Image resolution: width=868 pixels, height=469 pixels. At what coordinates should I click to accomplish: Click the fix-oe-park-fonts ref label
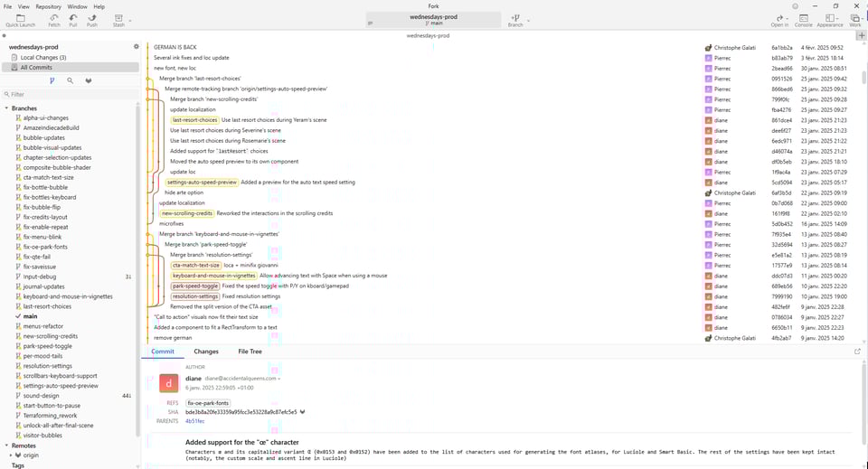208,403
